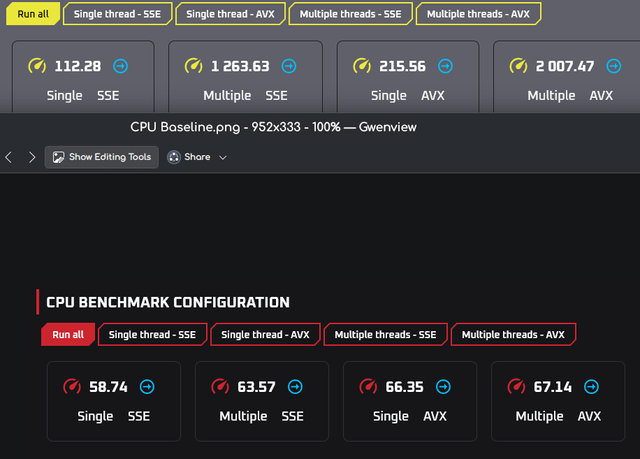Click the blue arrow next to 63.57
Viewport: 640px width, 459px height.
click(295, 386)
